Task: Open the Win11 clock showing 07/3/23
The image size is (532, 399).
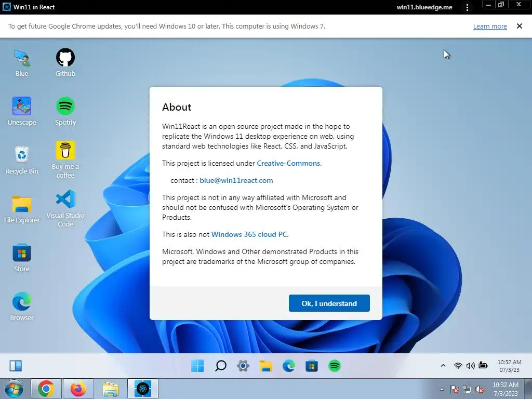Action: 509,366
